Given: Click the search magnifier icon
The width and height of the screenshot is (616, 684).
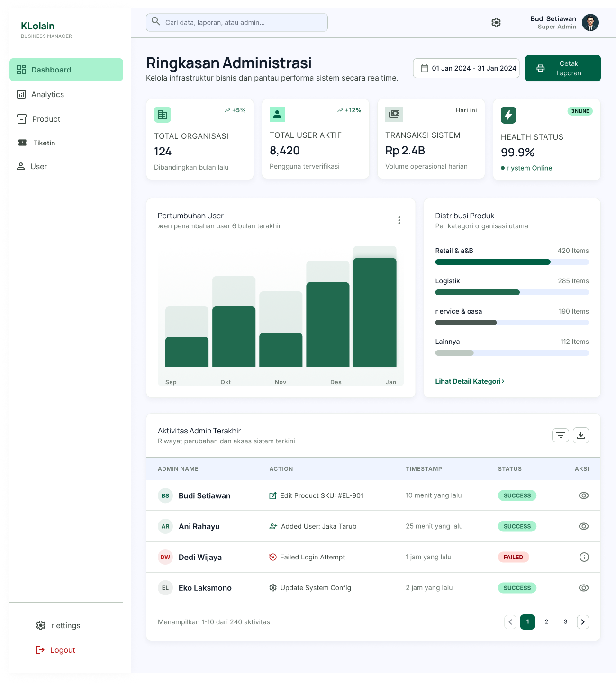Looking at the screenshot, I should click(156, 21).
